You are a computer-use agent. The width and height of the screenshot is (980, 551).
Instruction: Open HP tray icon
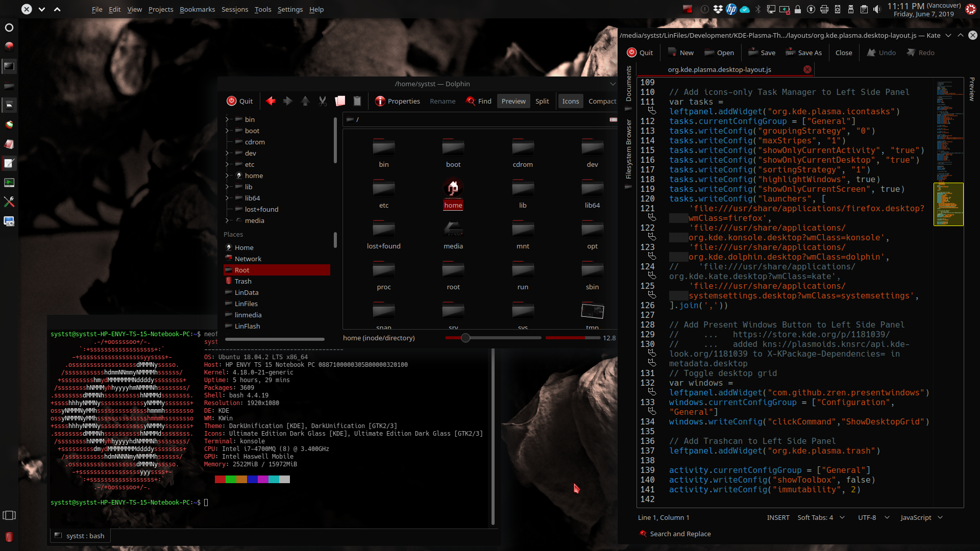click(731, 9)
